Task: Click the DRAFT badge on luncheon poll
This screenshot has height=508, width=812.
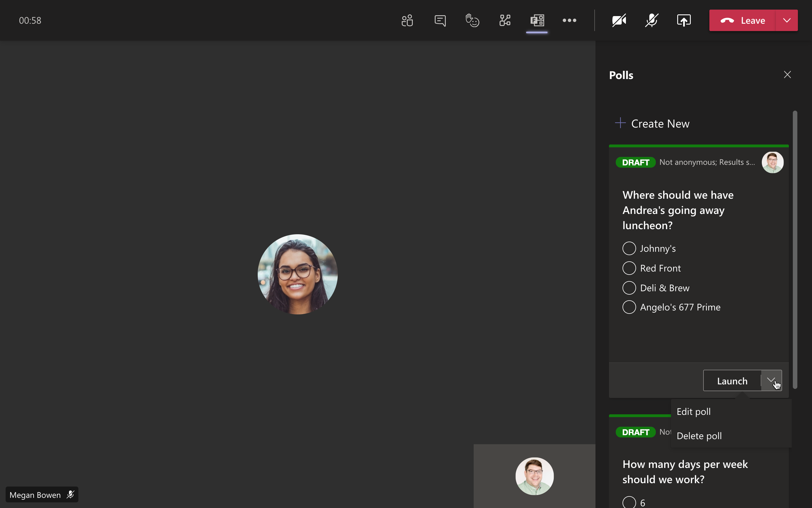Action: click(x=636, y=163)
